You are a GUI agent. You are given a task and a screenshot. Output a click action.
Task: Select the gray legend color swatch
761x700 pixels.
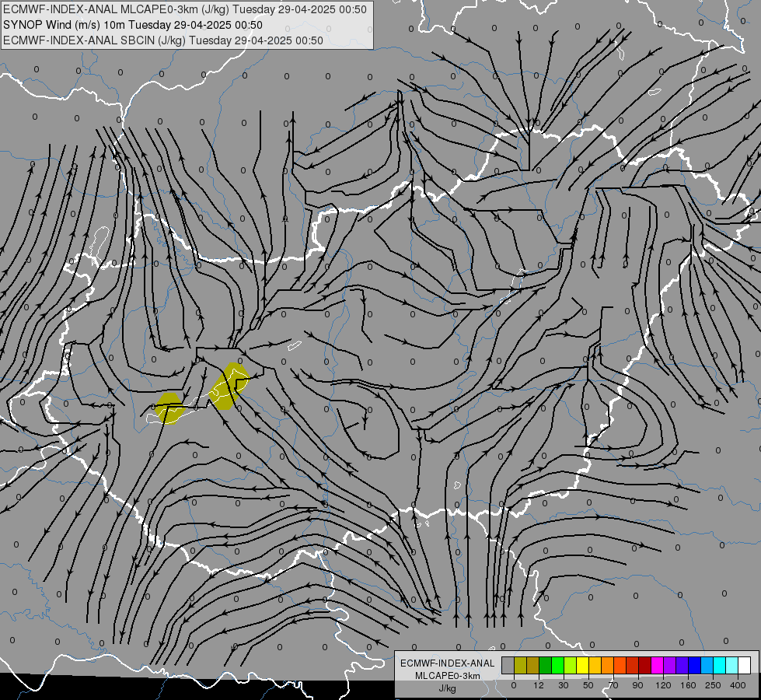(508, 665)
